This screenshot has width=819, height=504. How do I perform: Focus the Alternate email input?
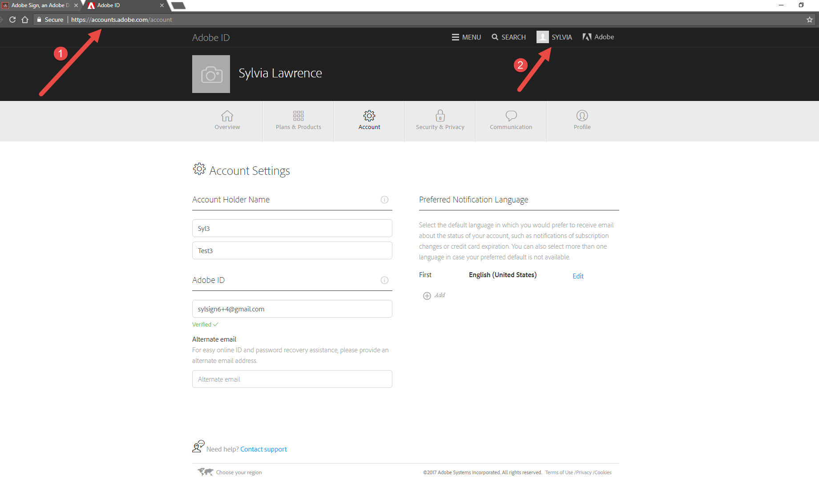292,379
